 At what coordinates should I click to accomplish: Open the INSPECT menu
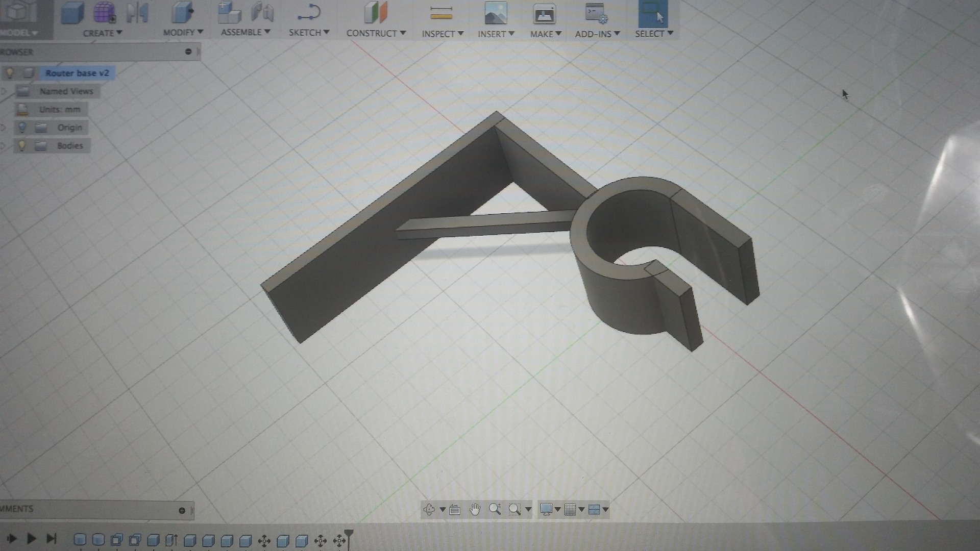click(443, 33)
